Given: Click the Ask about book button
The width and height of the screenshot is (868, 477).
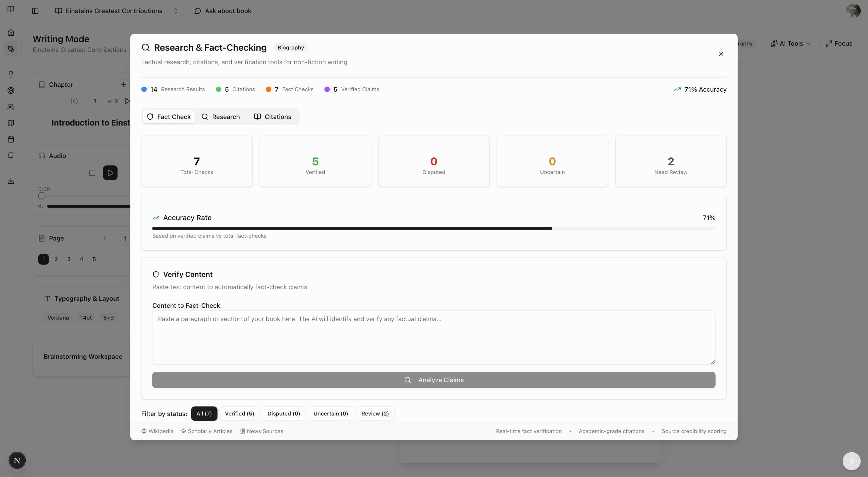Looking at the screenshot, I should (x=223, y=11).
